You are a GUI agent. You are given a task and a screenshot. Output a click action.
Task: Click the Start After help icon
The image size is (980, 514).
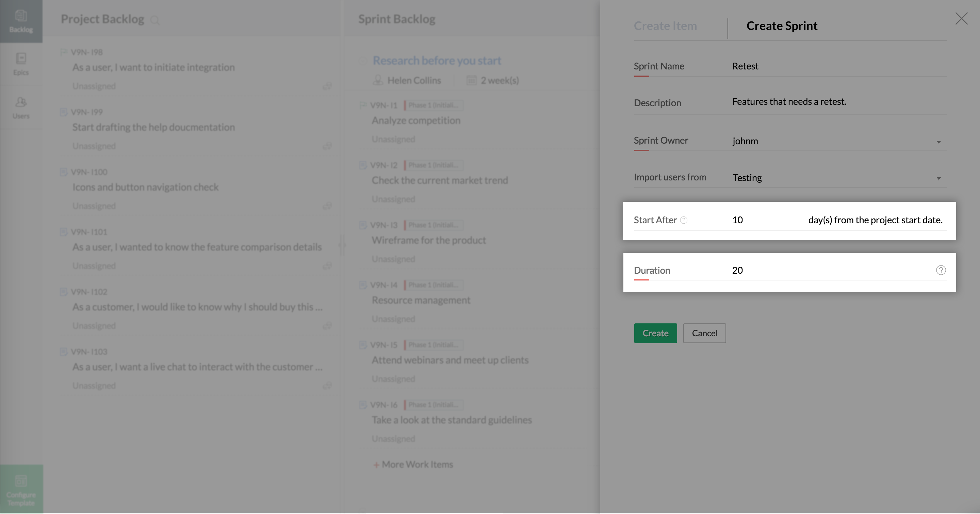tap(684, 220)
